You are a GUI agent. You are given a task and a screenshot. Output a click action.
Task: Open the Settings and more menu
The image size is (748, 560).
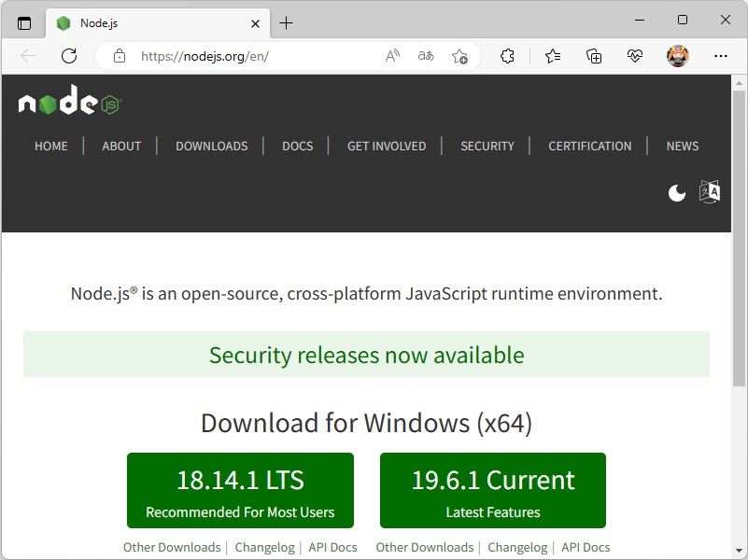(721, 56)
